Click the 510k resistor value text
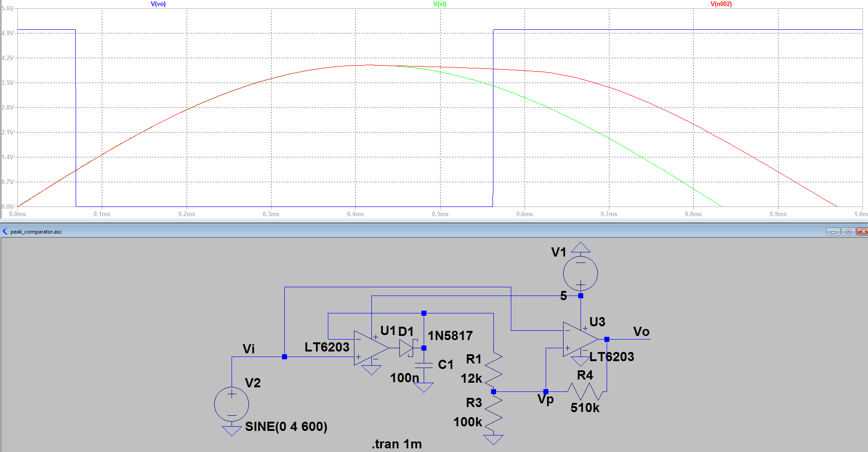The height and width of the screenshot is (452, 868). click(585, 408)
